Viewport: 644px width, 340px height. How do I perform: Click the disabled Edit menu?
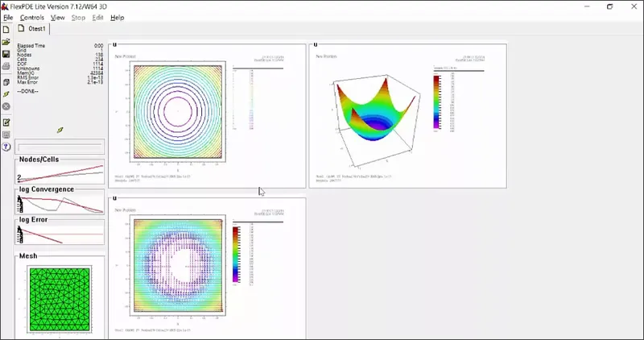coord(97,18)
